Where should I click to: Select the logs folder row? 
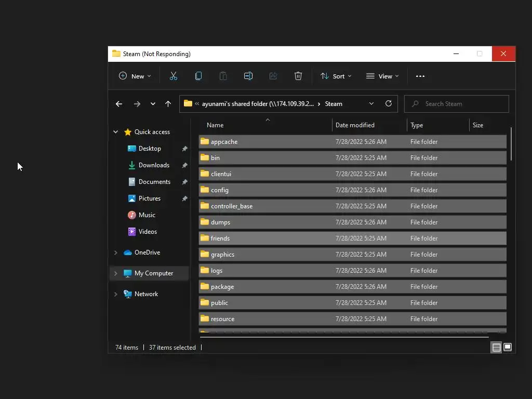[353, 270]
